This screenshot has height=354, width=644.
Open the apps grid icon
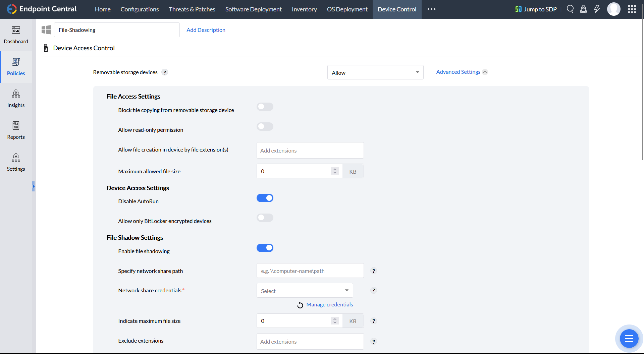point(632,9)
